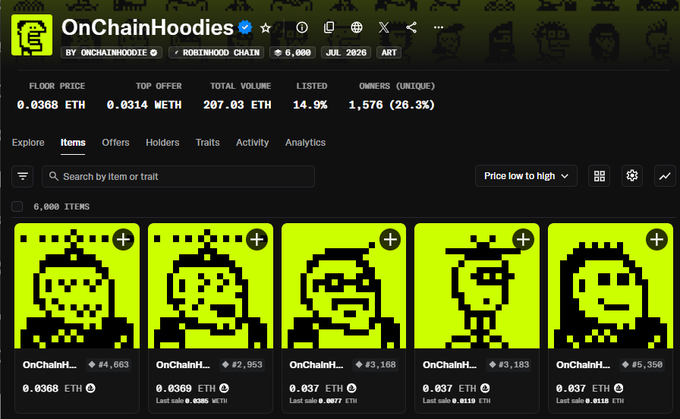This screenshot has width=680, height=419.
Task: Open the Analytics tab
Action: pos(305,143)
